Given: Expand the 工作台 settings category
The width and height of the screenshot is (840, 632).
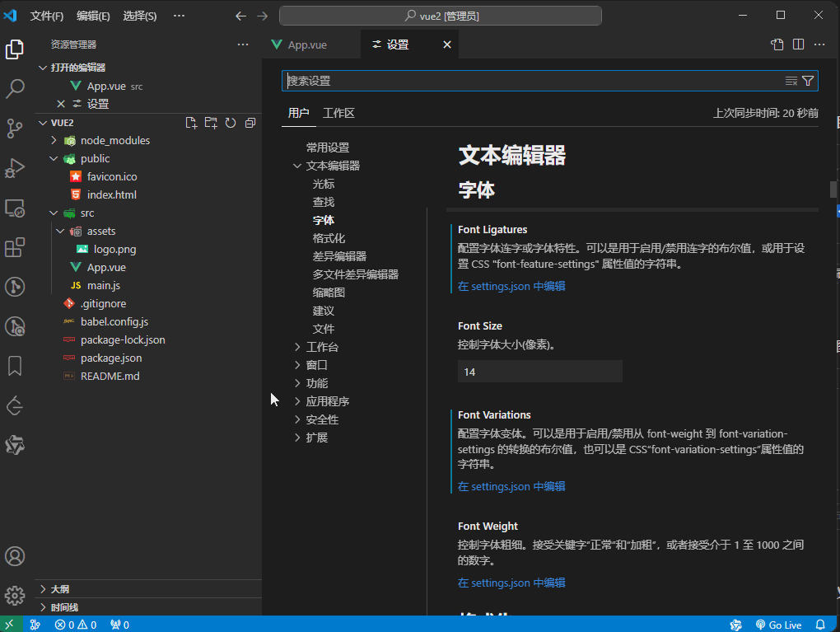Looking at the screenshot, I should coord(322,347).
